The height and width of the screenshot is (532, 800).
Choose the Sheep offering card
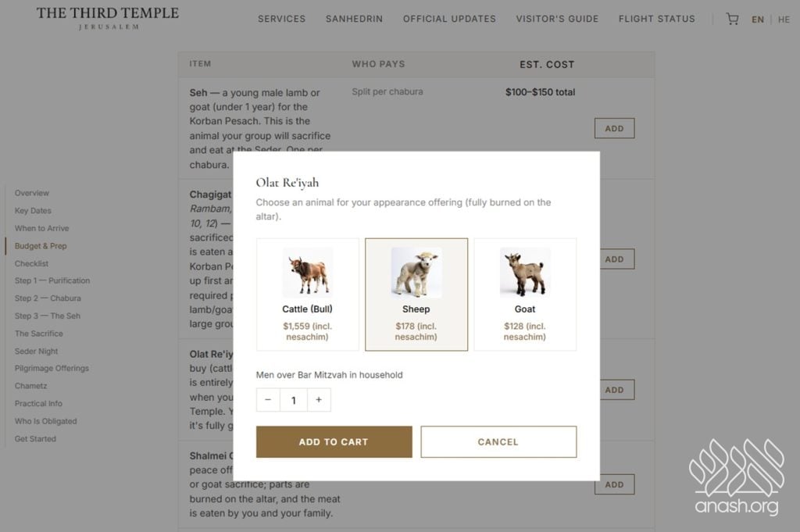[416, 295]
